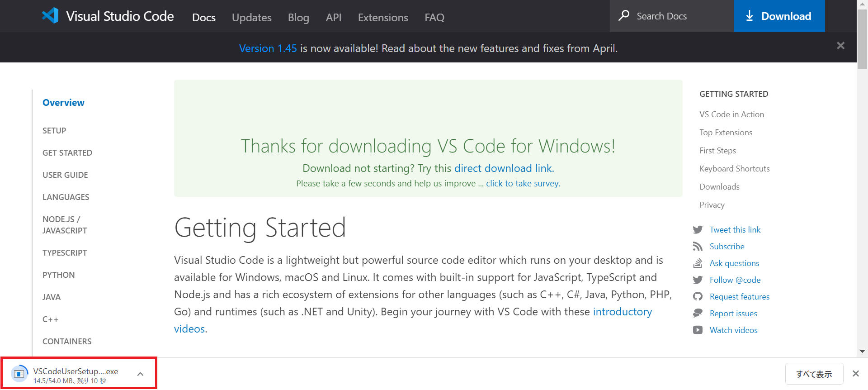Open the FAQ navigation item

(x=434, y=18)
